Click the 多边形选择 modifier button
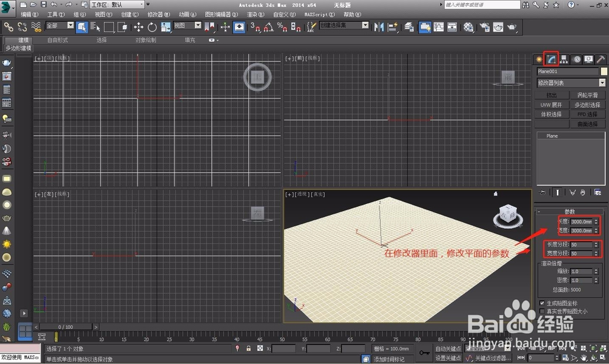Image resolution: width=609 pixels, height=364 pixels. [x=587, y=105]
